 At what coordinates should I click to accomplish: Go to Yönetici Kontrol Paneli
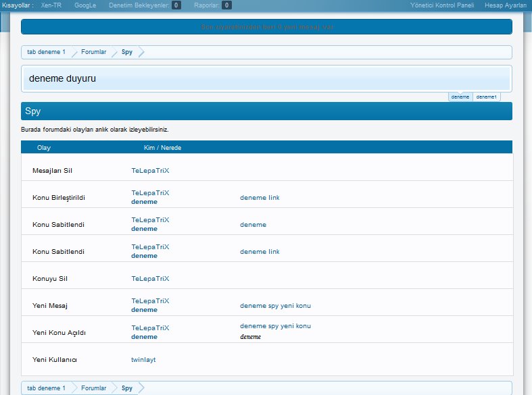click(x=442, y=5)
